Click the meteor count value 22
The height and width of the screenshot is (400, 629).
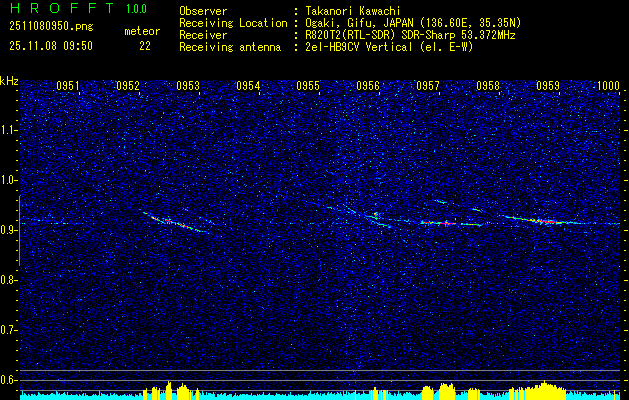[x=145, y=46]
